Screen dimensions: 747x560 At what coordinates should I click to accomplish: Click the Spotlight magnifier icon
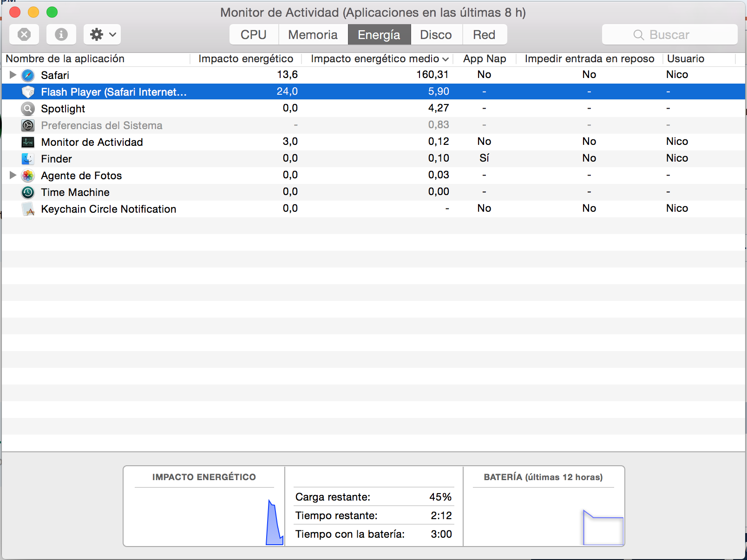point(28,109)
